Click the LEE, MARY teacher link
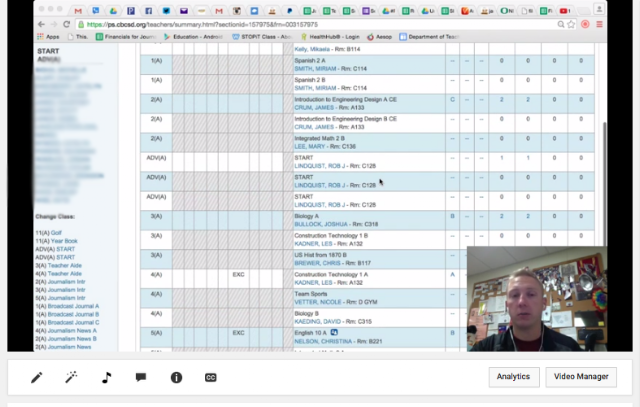 pyautogui.click(x=310, y=147)
